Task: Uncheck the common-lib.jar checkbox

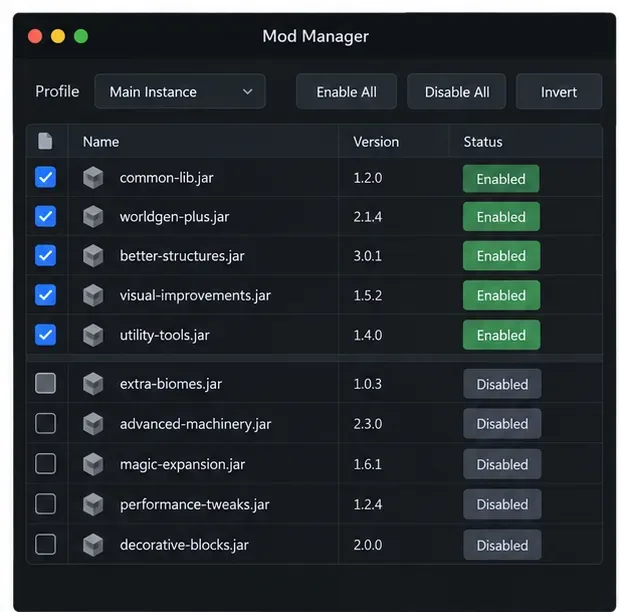Action: click(x=45, y=177)
